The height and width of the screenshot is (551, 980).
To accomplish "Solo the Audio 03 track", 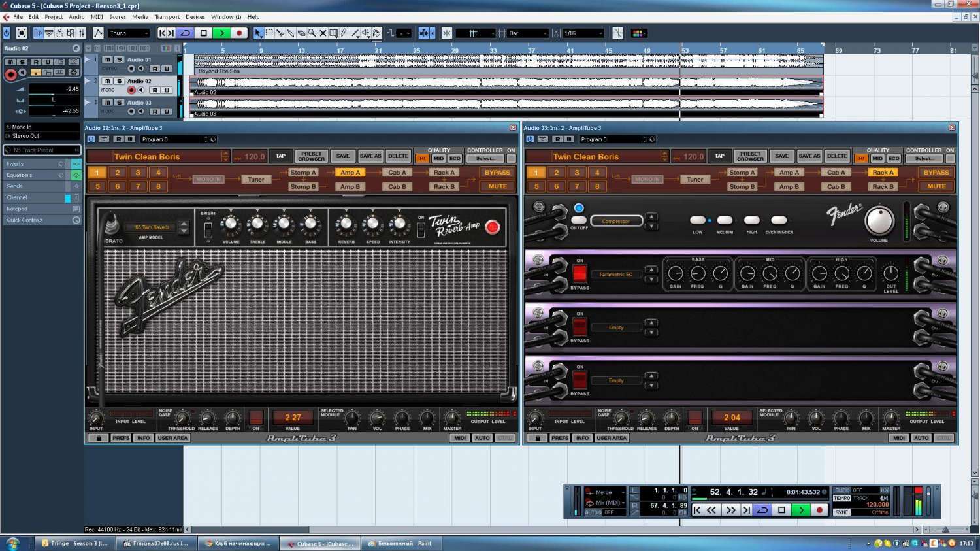I will pyautogui.click(x=118, y=103).
